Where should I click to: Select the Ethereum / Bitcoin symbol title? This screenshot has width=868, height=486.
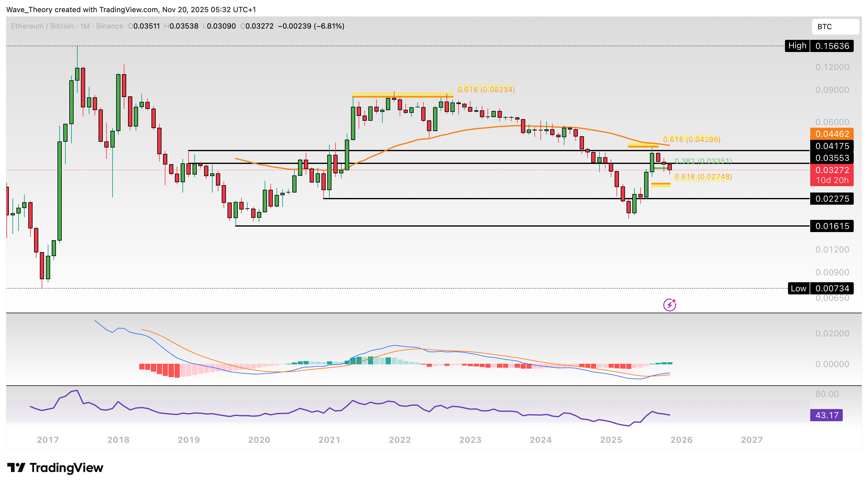point(42,26)
